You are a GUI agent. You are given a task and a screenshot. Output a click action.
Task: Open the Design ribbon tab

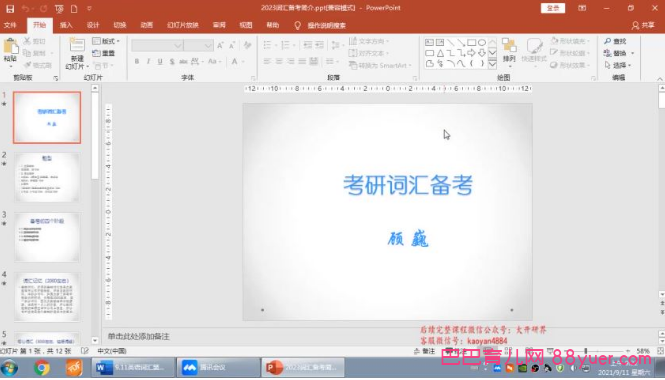93,25
